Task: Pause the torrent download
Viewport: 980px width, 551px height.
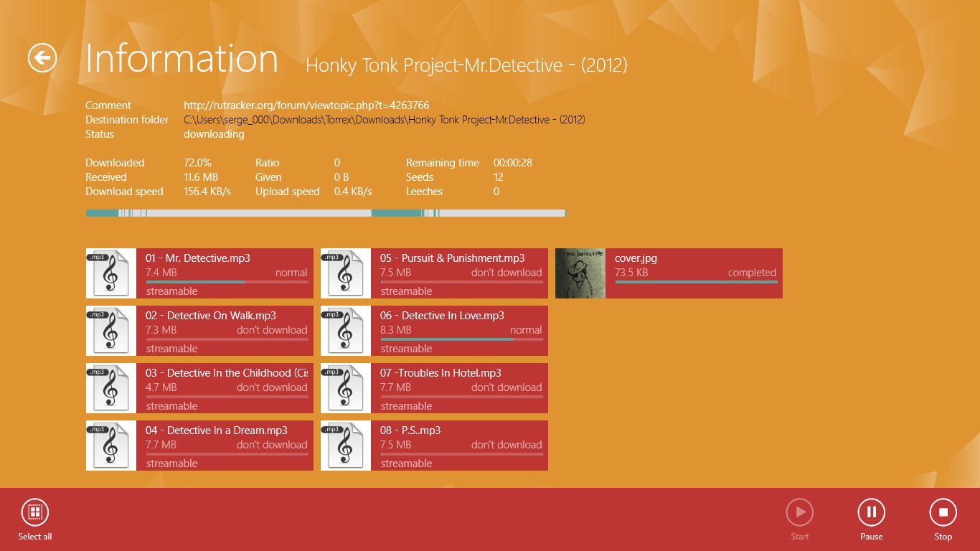Action: point(871,512)
